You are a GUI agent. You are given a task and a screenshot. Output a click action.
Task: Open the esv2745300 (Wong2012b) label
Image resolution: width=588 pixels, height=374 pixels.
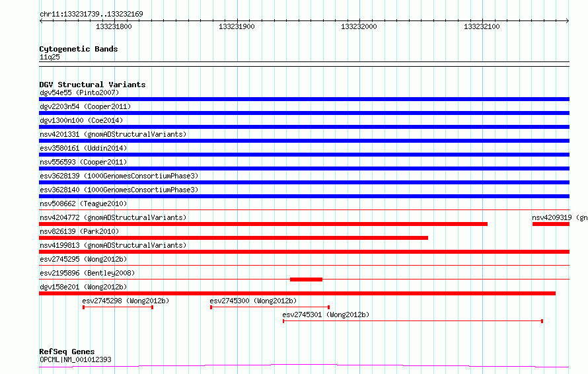[253, 301]
